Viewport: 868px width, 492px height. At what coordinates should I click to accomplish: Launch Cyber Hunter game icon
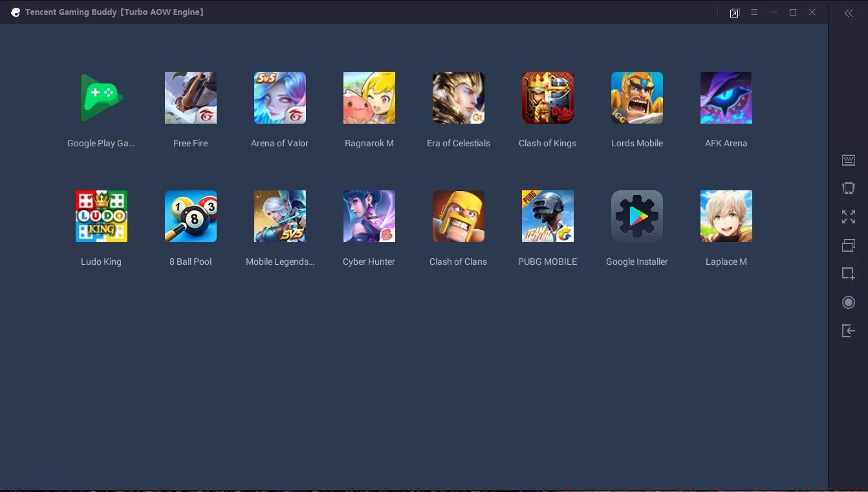tap(369, 216)
